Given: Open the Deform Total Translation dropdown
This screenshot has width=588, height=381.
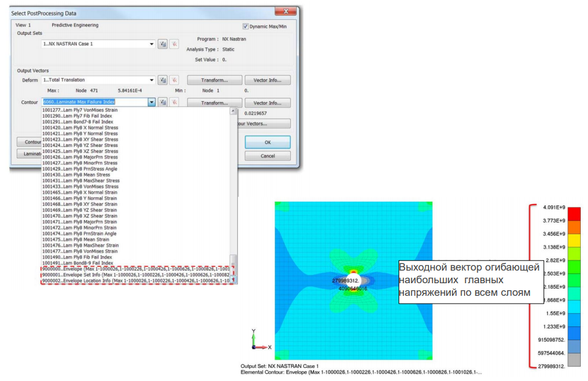Looking at the screenshot, I should coord(152,80).
